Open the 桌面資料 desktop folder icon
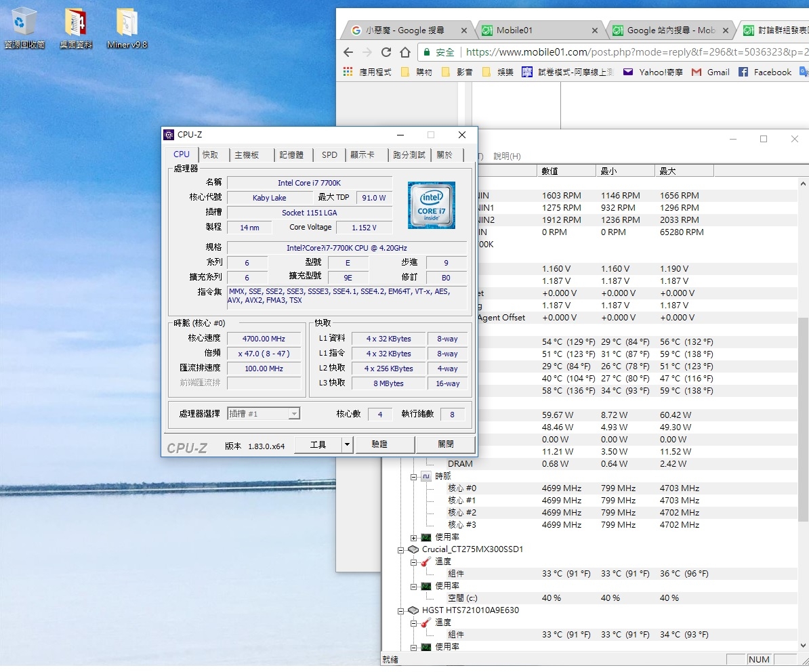This screenshot has height=672, width=809. (75, 28)
